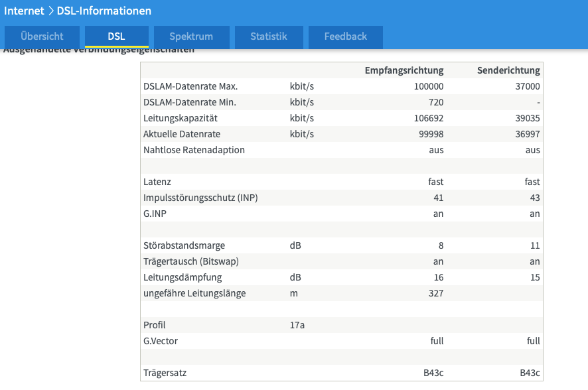Click the Profil value 17a
588x390 pixels.
pyautogui.click(x=297, y=325)
